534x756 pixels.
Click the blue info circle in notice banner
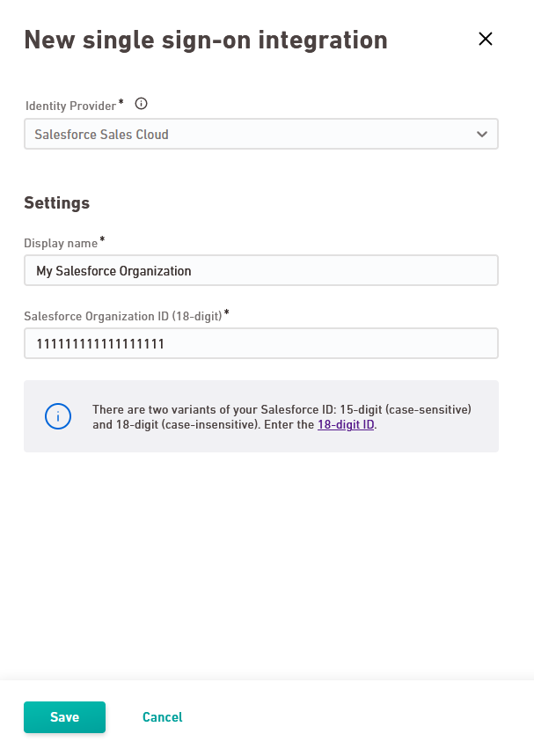pos(58,416)
